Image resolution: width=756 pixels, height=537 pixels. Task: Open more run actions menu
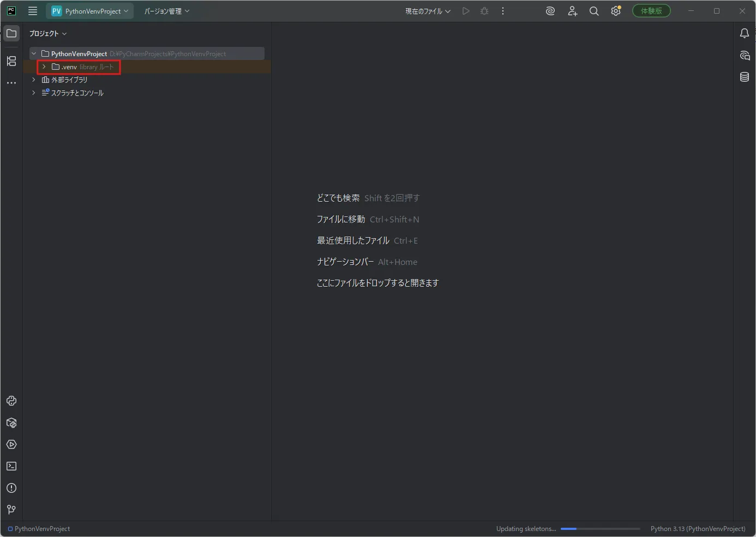503,11
